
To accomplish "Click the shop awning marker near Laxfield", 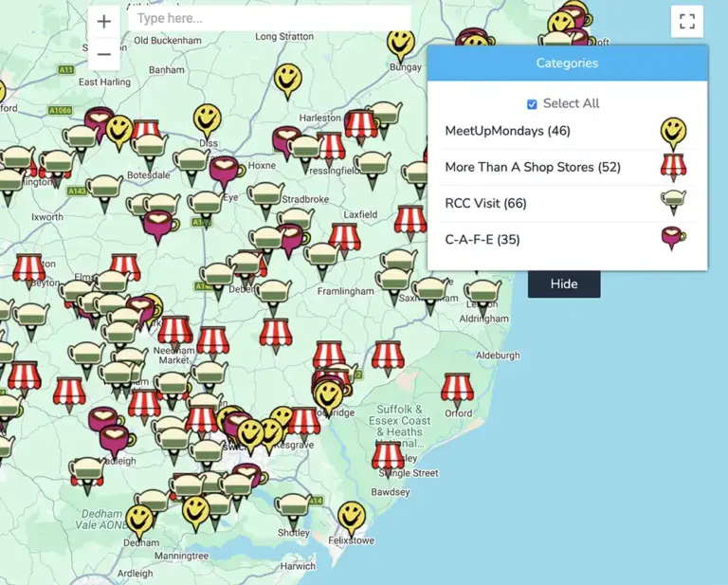I will tap(410, 220).
